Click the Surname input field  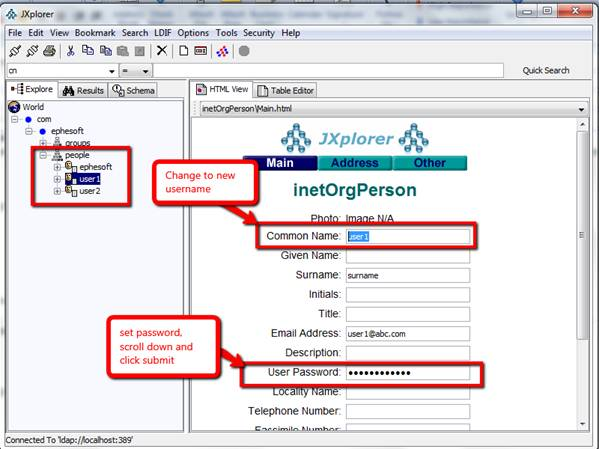click(408, 276)
